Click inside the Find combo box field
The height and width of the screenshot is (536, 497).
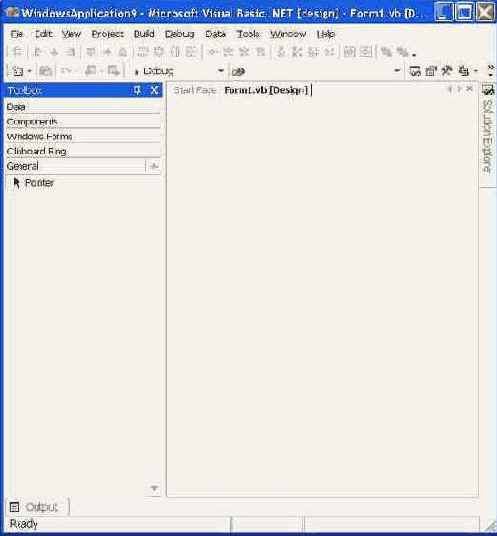click(x=320, y=71)
